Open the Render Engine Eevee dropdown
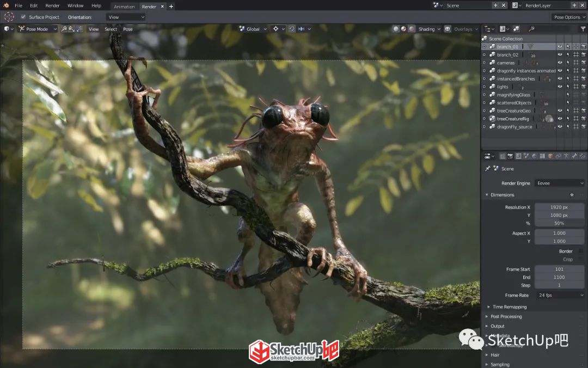 click(560, 183)
